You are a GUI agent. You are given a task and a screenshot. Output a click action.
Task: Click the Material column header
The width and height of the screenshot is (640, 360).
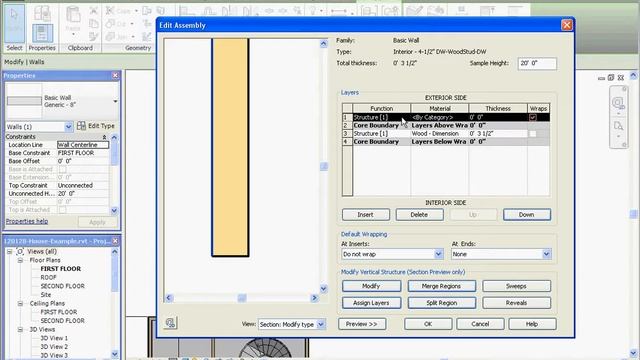[440, 109]
